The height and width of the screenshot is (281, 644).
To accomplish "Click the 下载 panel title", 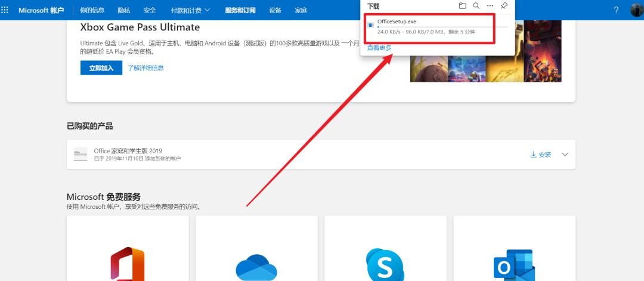I will [x=373, y=6].
